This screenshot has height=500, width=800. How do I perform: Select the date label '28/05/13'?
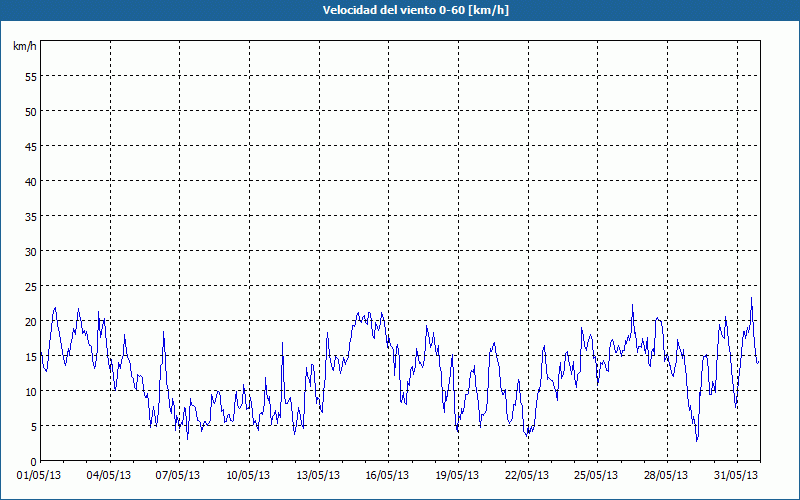coord(666,475)
